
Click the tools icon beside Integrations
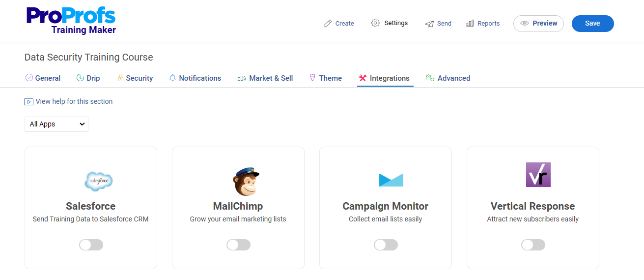click(x=363, y=78)
